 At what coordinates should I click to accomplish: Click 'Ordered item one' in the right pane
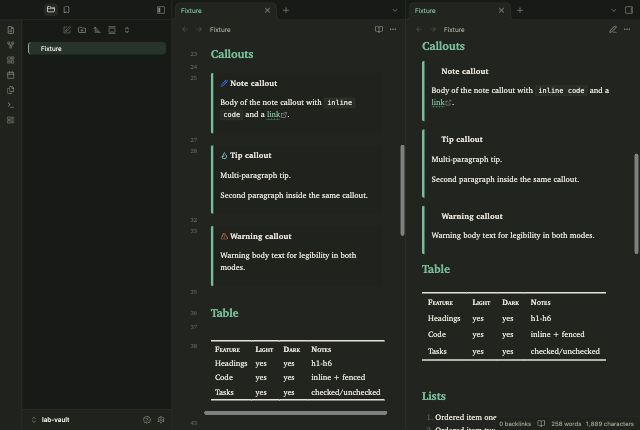(x=465, y=417)
